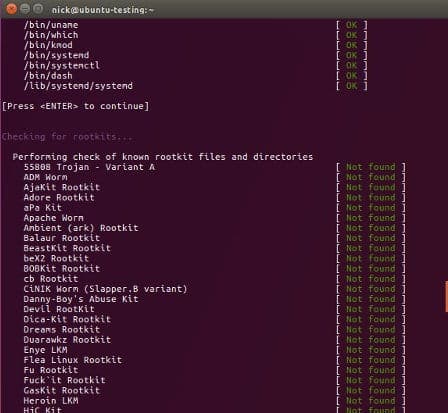This screenshot has width=448, height=413.
Task: Close the terminal window
Action: tap(11, 9)
